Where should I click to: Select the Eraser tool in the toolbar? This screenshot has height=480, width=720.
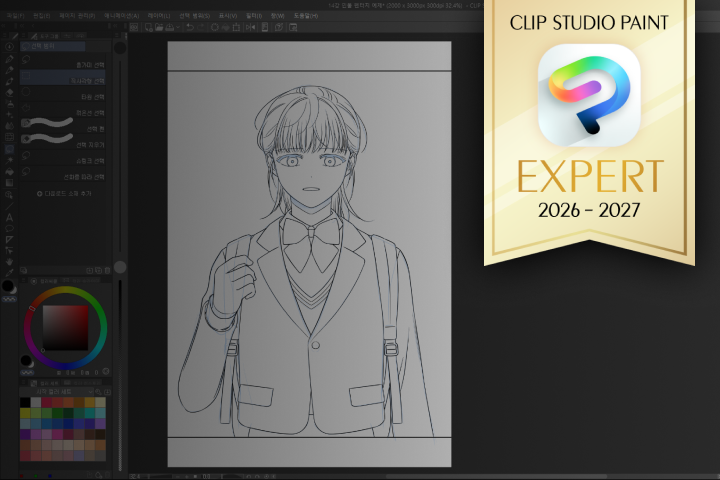tap(9, 92)
